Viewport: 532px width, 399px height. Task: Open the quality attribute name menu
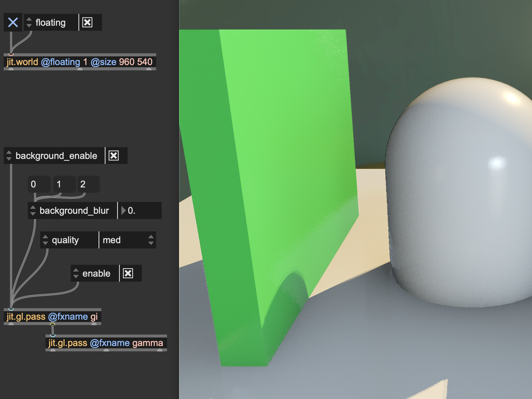coord(45,240)
